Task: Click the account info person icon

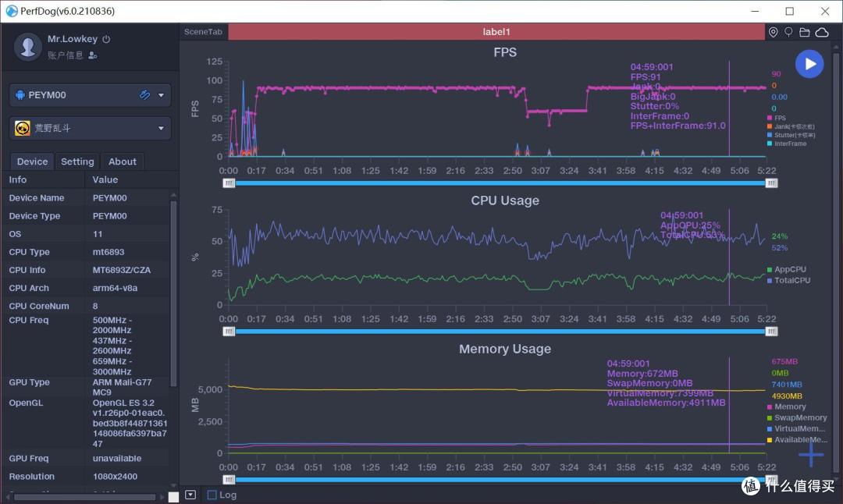Action: point(92,55)
